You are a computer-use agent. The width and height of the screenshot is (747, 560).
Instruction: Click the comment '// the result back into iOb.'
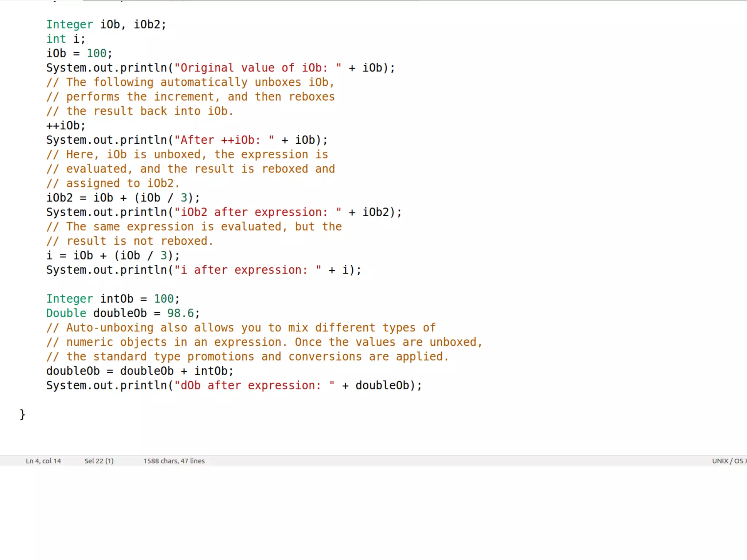[x=140, y=111]
